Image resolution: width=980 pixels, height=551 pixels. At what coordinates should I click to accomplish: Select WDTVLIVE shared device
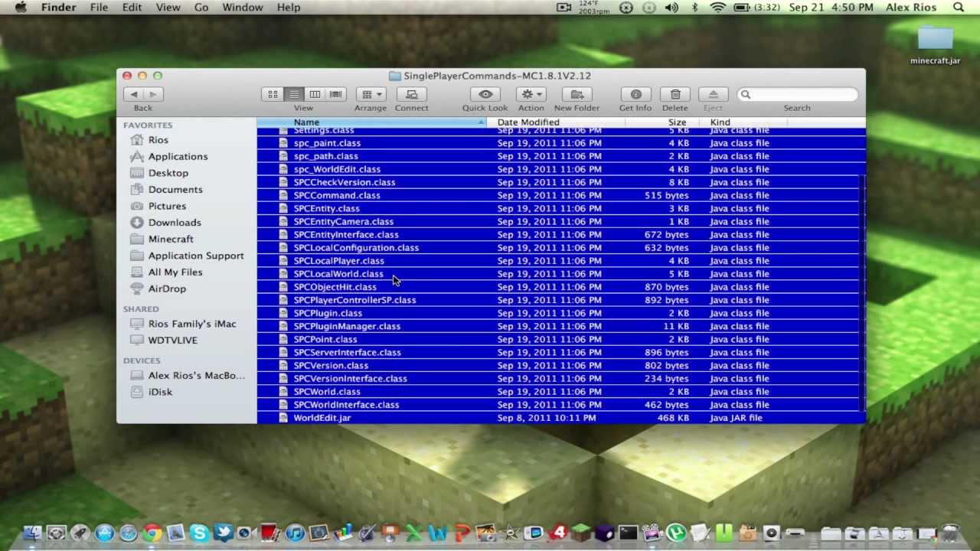172,340
